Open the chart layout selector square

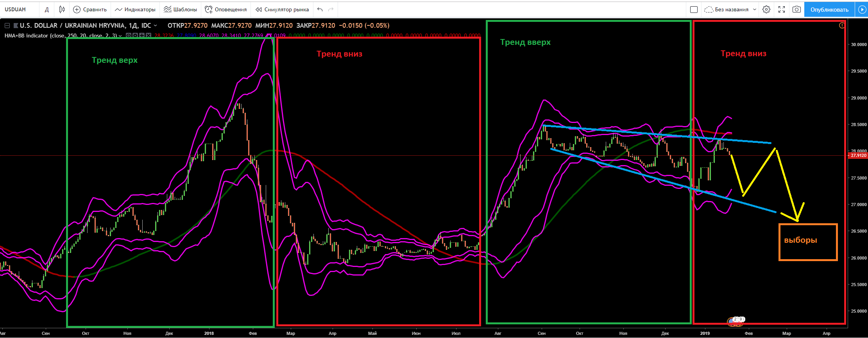point(694,9)
